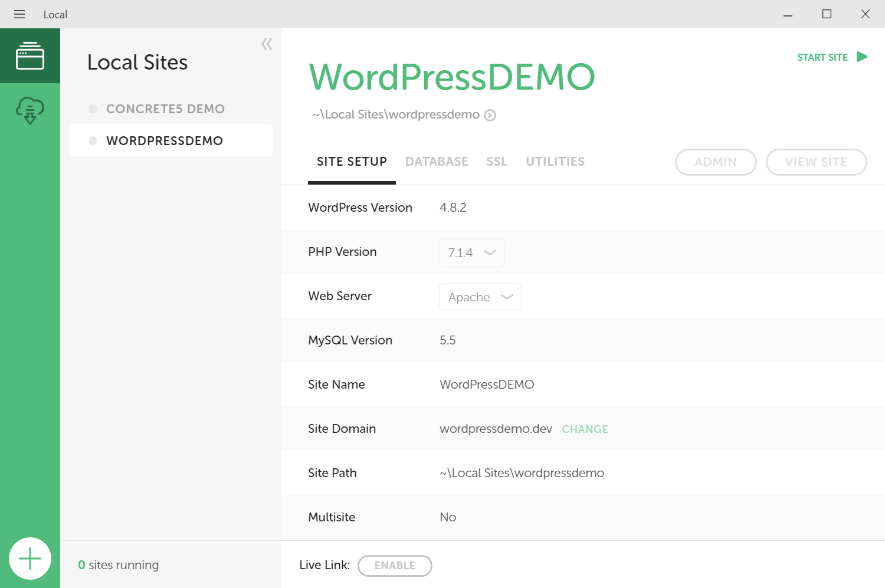Enable the Live Link feature
This screenshot has width=885, height=588.
coord(394,565)
